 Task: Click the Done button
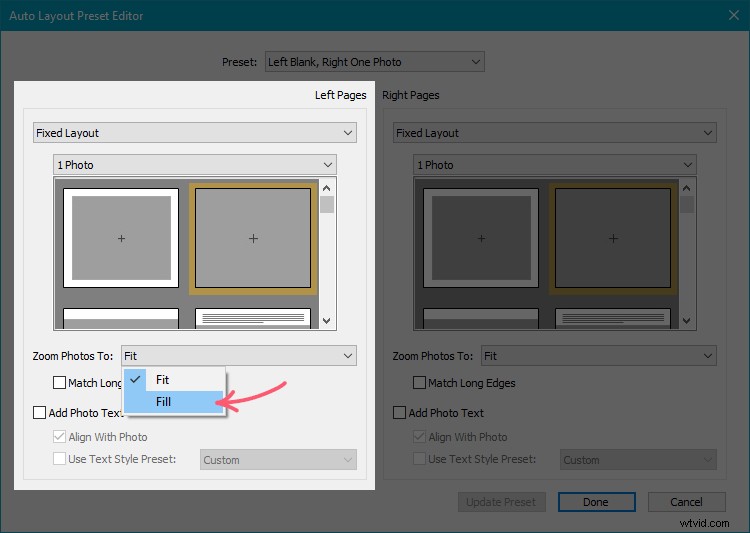coord(596,502)
